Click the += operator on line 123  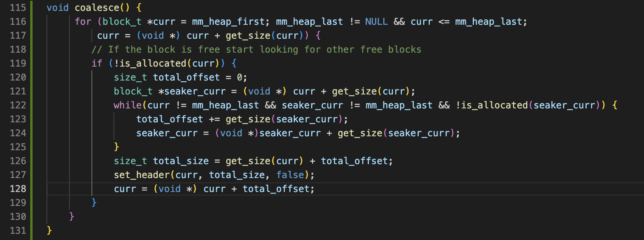(x=214, y=119)
